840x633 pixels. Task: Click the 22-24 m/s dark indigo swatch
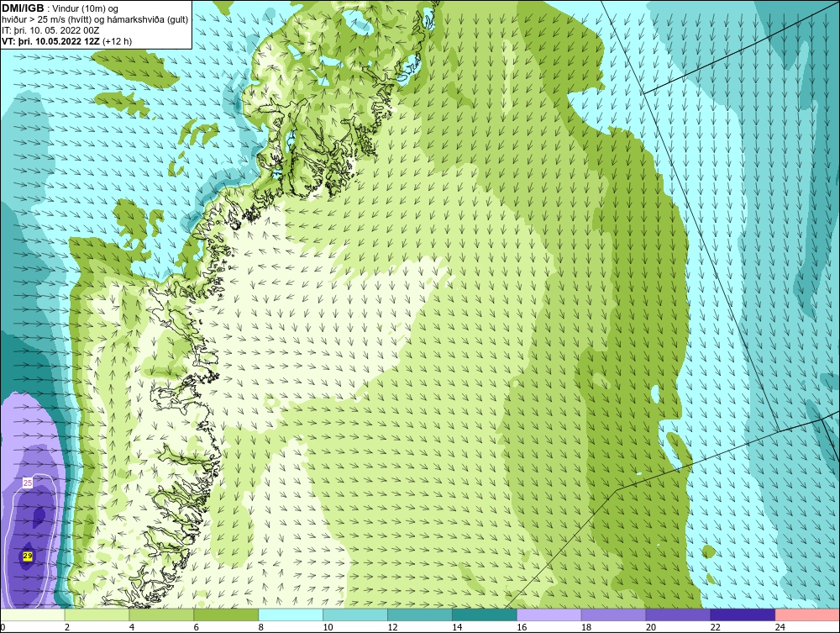743,615
